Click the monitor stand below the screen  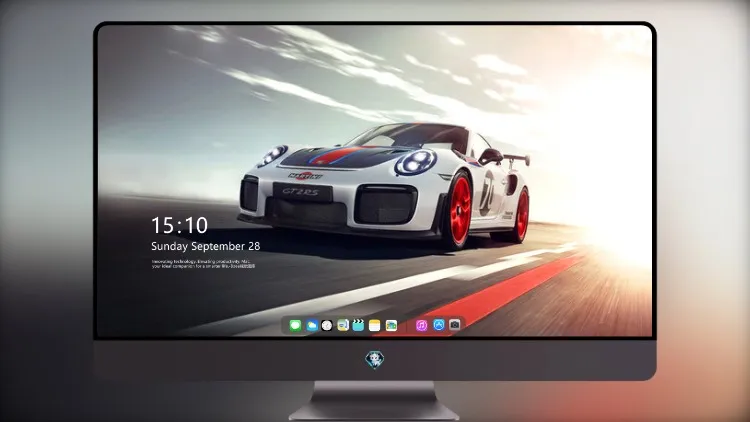[375, 401]
